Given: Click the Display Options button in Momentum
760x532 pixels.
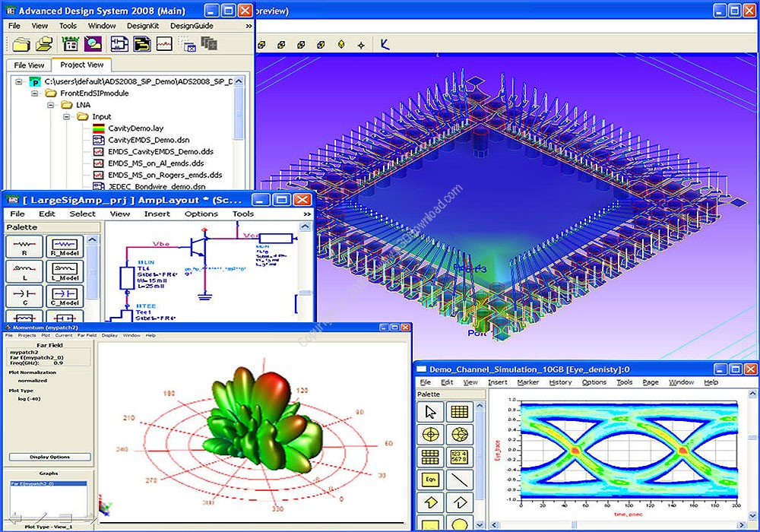Looking at the screenshot, I should click(x=49, y=457).
